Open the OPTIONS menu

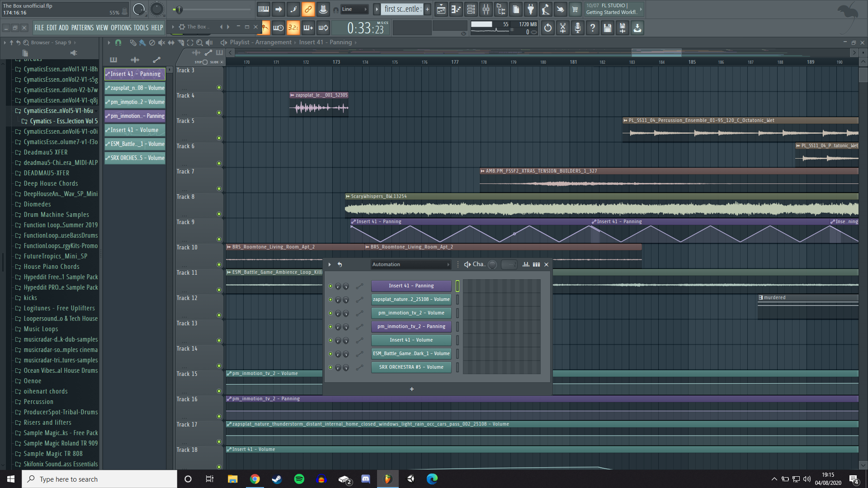point(121,28)
